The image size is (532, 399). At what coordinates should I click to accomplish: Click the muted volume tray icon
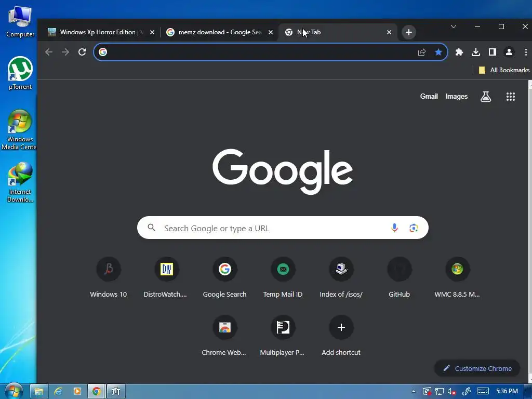[x=451, y=392]
